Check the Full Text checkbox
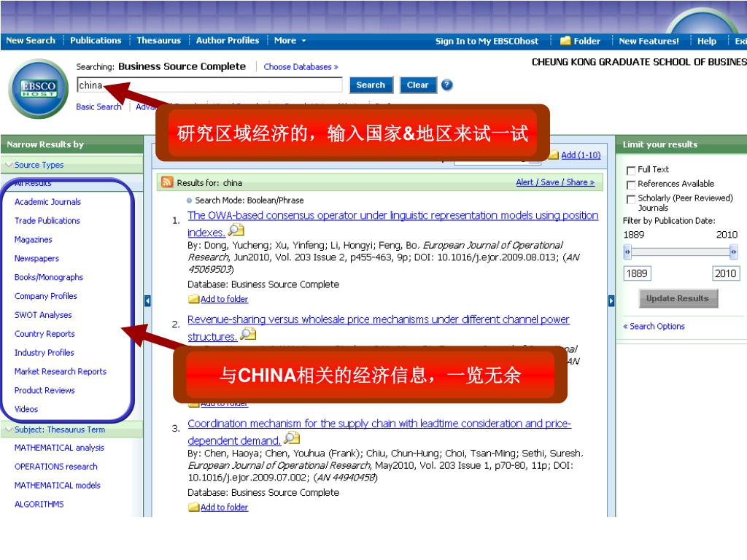Screen dimensions: 747x560 (631, 171)
